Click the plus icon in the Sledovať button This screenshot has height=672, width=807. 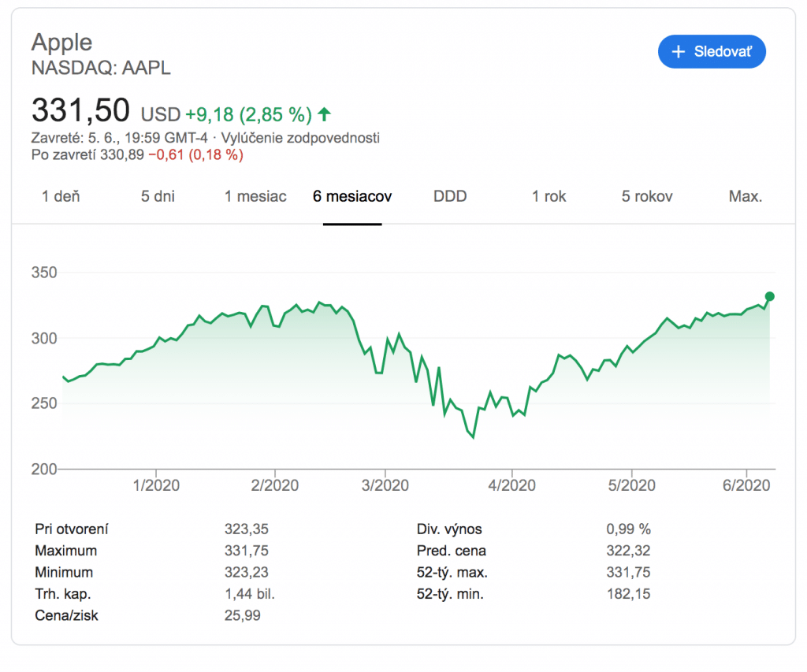678,52
